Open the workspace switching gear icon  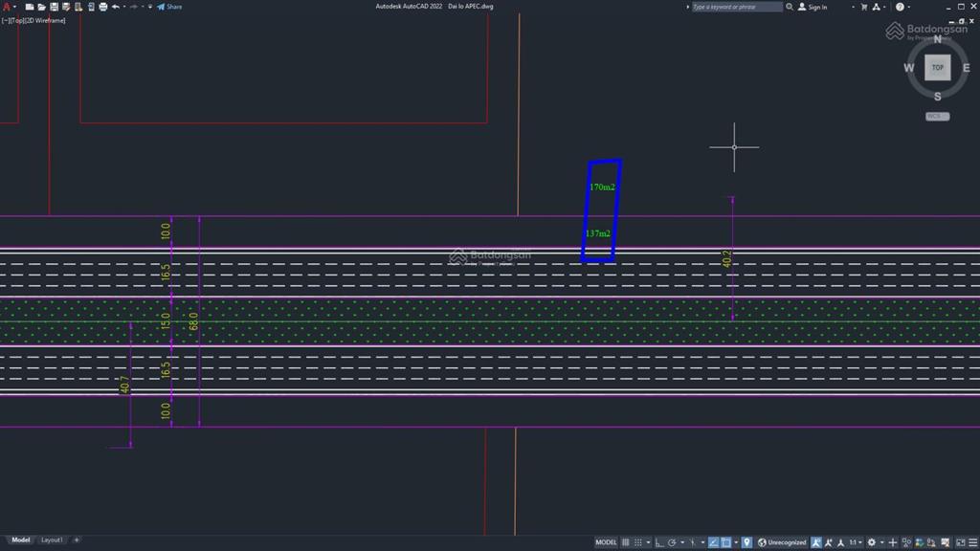pyautogui.click(x=871, y=542)
